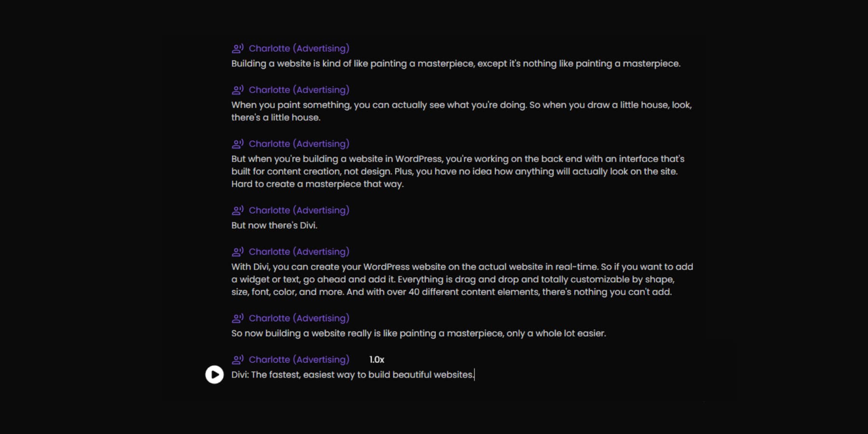The height and width of the screenshot is (434, 868).
Task: Click the speaker icon on the final Divi tagline
Action: [x=237, y=359]
